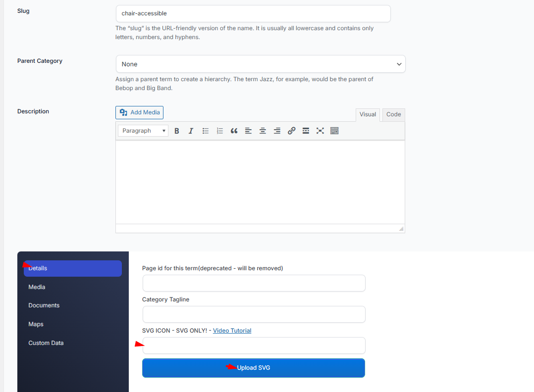Toggle bold formatting in description editor
534x392 pixels.
tap(176, 131)
